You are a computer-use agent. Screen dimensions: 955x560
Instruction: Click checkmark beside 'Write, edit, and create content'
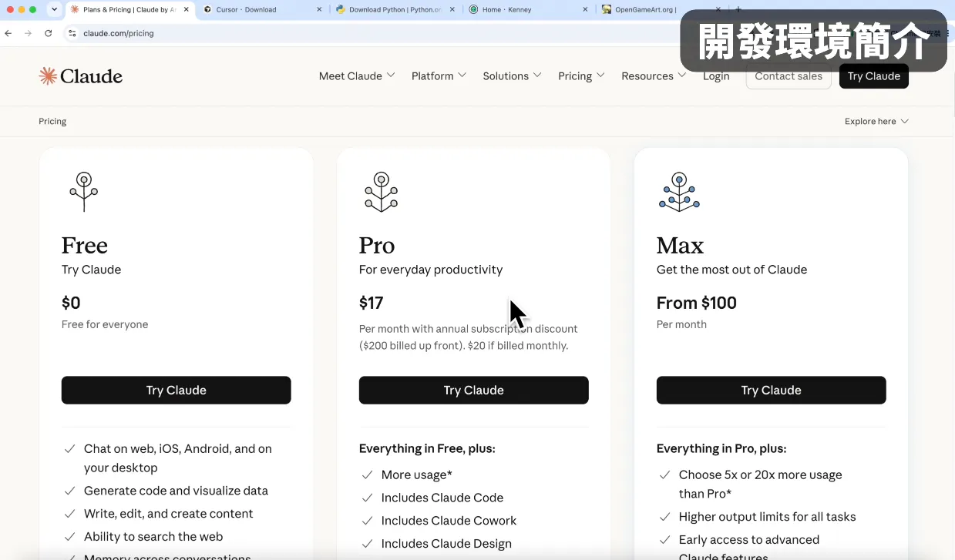tap(69, 514)
